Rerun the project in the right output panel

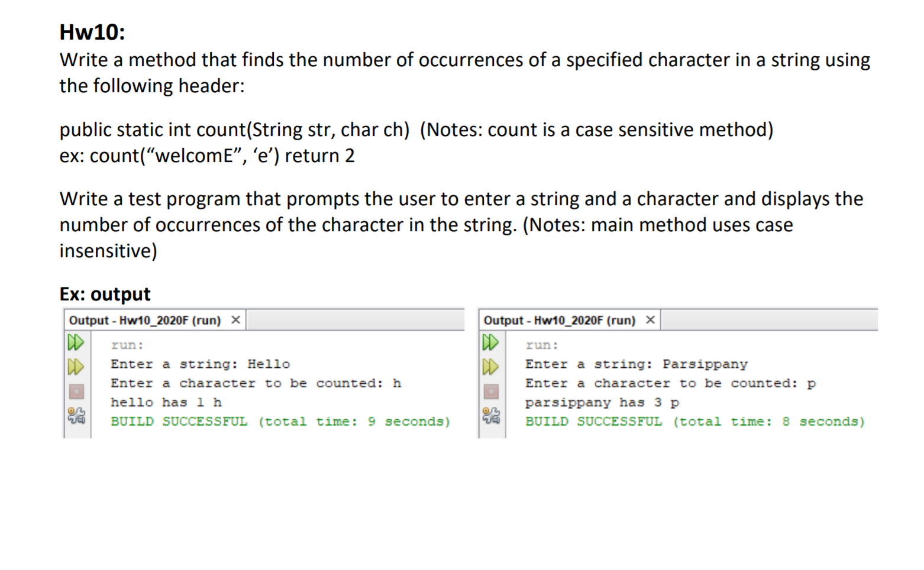(x=492, y=342)
